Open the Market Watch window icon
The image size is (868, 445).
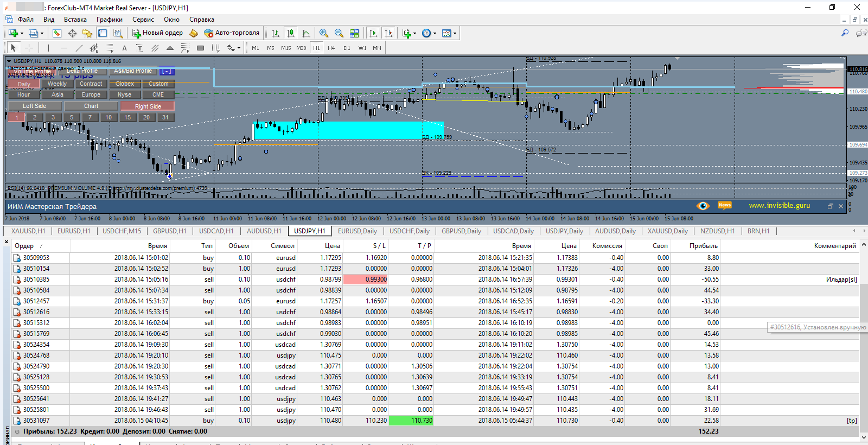[57, 33]
